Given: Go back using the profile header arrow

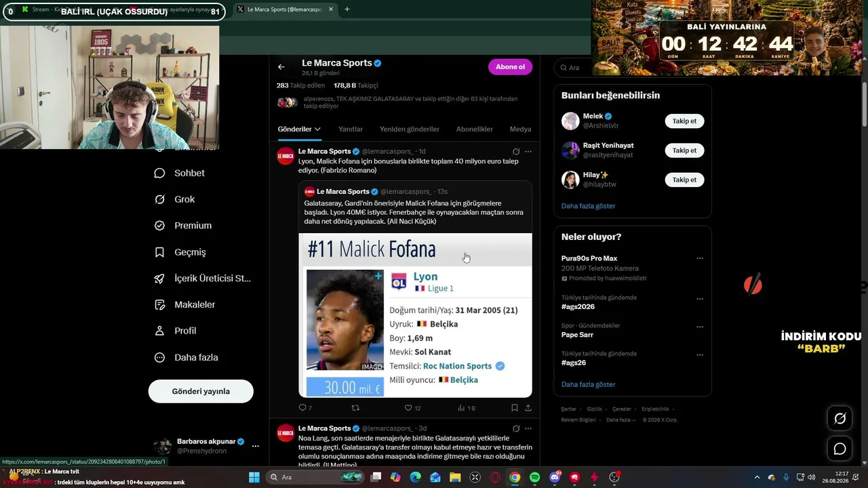Looking at the screenshot, I should click(x=281, y=67).
